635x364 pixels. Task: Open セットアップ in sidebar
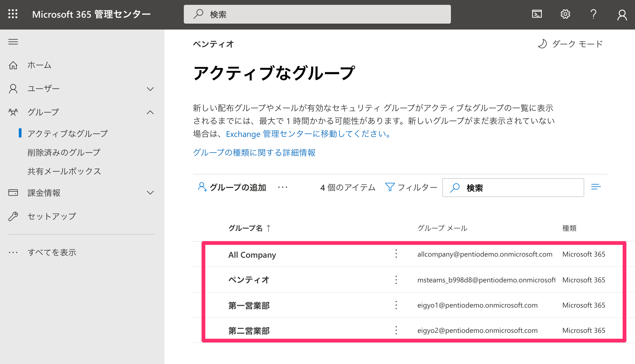pos(52,216)
